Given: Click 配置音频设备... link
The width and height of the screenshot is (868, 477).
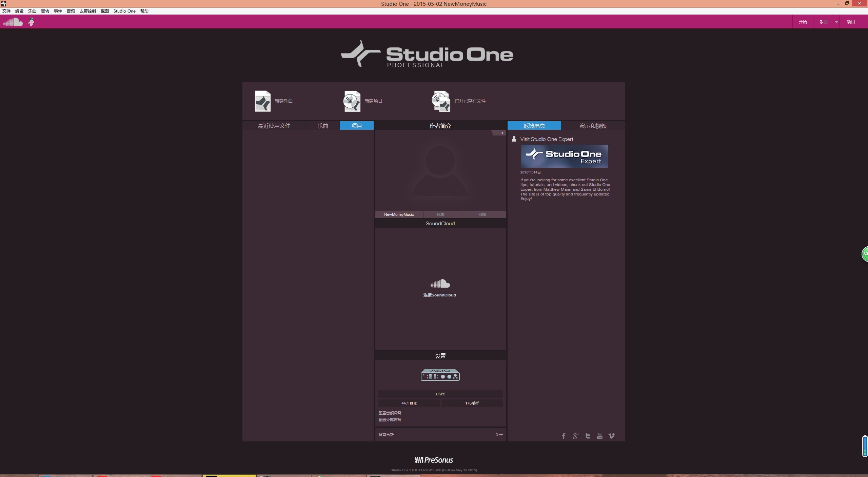Looking at the screenshot, I should (391, 413).
